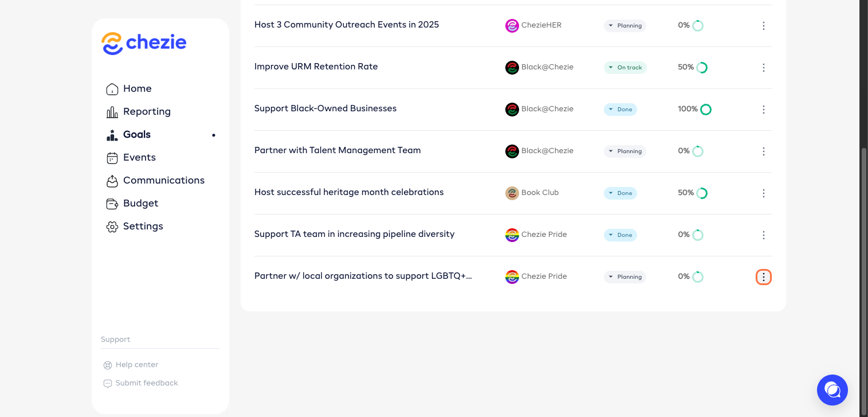Image resolution: width=868 pixels, height=417 pixels.
Task: Expand Planning status dropdown for Host 3 Community Outreach
Action: [625, 26]
